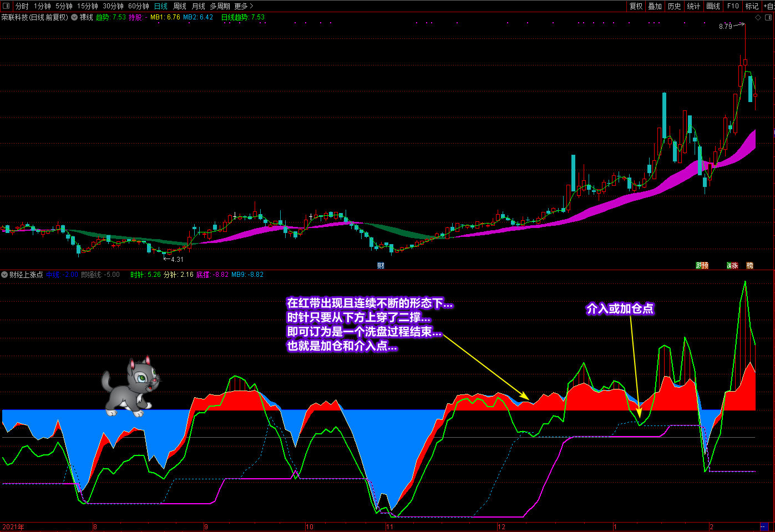Expand the dropdown next to 荣联科技 stock name

coord(74,18)
